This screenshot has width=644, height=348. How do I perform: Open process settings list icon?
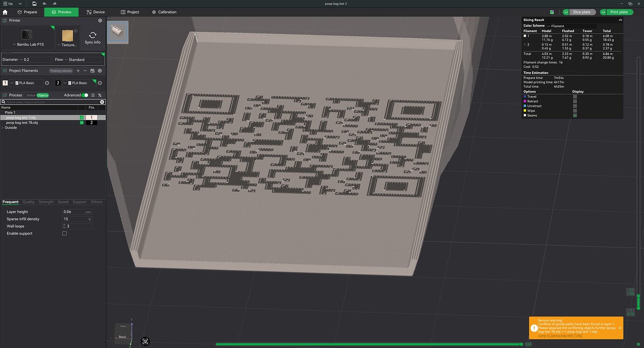tap(92, 95)
